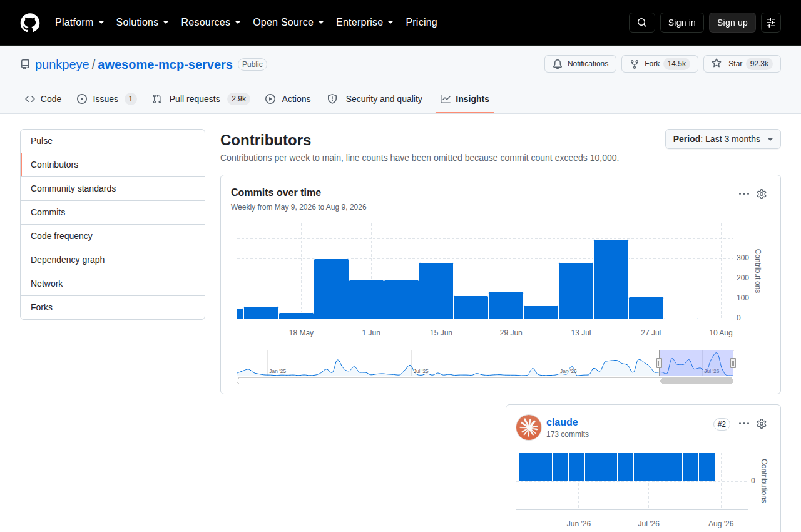The image size is (801, 532).
Task: Open the Pull requests tab
Action: click(201, 99)
